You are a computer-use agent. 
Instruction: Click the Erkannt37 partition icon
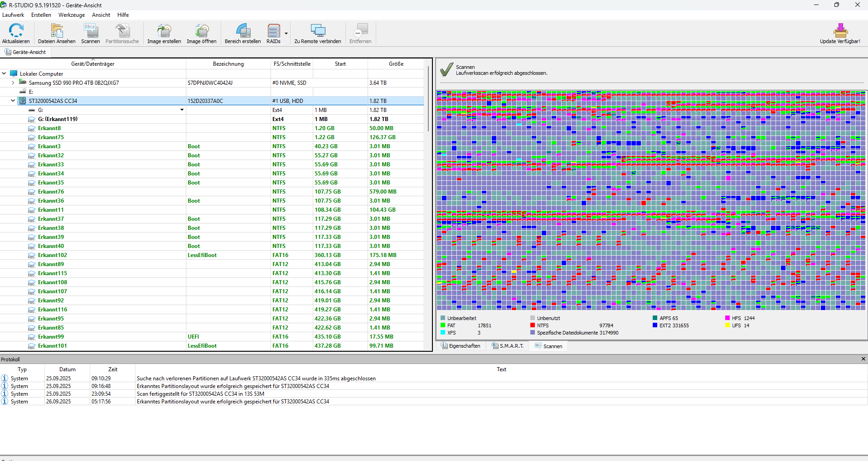pyautogui.click(x=31, y=219)
